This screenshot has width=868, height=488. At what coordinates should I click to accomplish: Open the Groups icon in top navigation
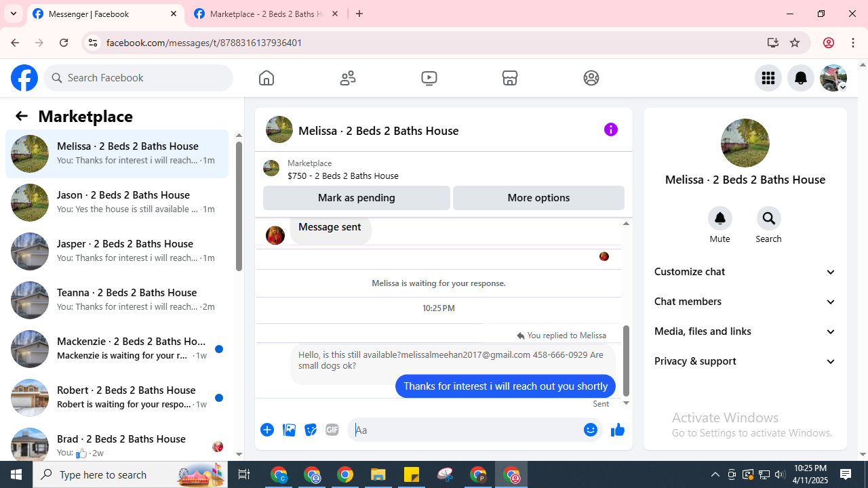point(591,78)
